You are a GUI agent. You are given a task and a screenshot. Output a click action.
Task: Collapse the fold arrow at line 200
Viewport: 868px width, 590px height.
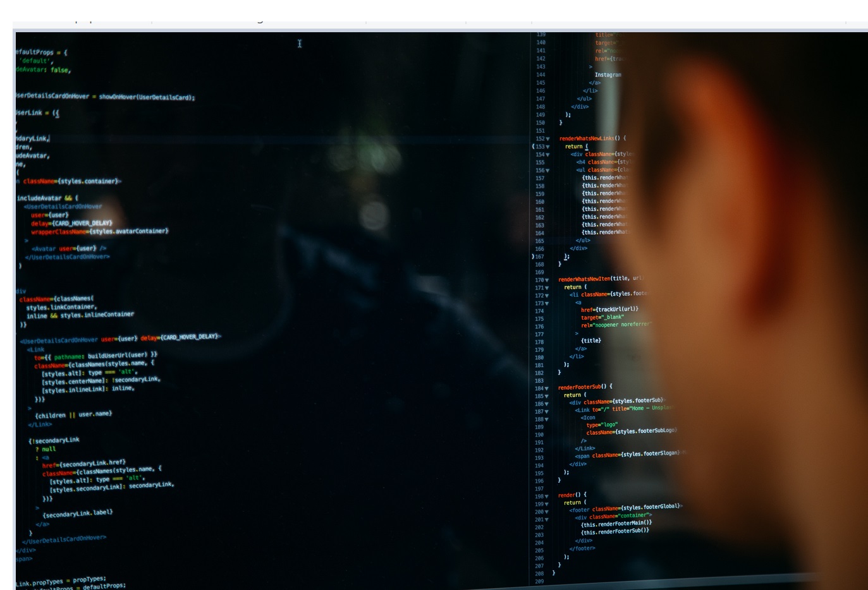point(546,512)
